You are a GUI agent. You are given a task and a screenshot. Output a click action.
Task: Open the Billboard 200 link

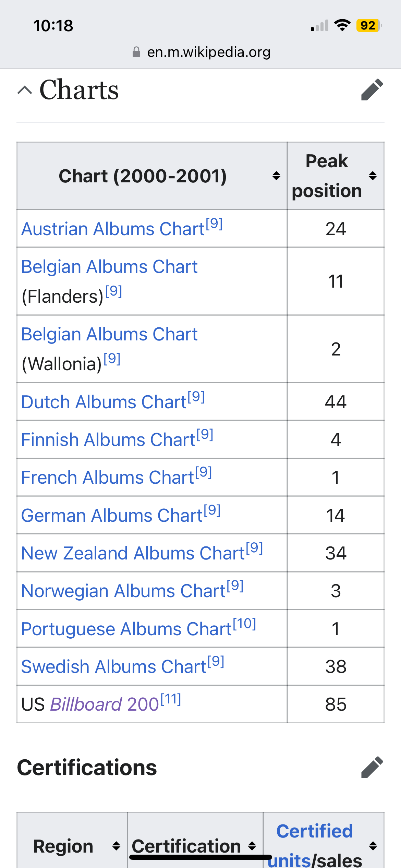tap(105, 705)
